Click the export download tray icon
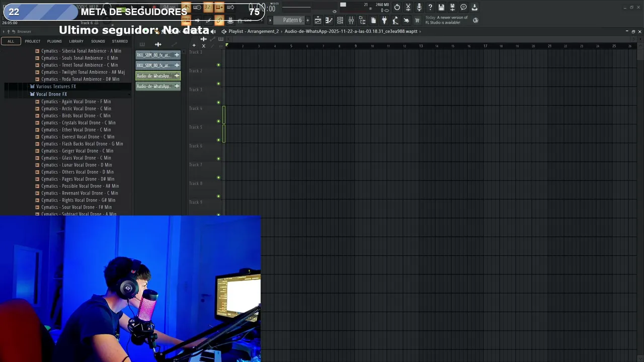The image size is (644, 362). pos(474,7)
